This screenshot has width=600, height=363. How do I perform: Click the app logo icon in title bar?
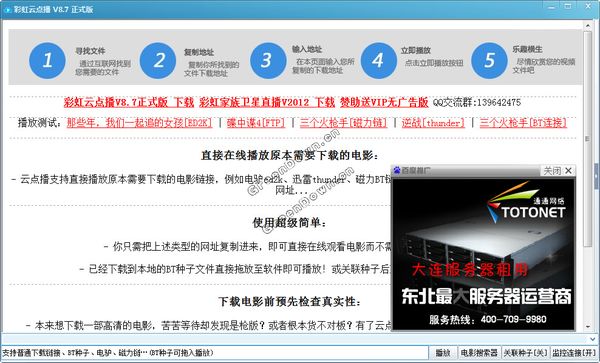pos(7,9)
